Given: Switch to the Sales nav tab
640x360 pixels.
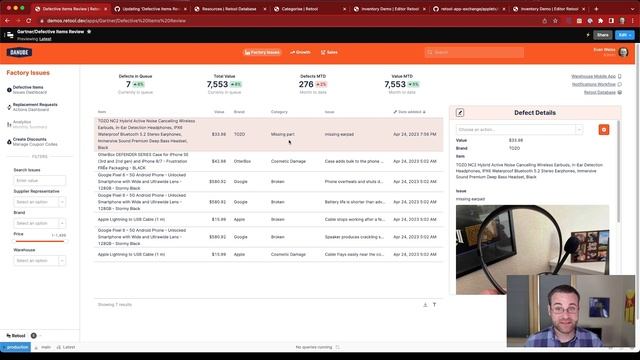Looking at the screenshot, I should tap(329, 52).
